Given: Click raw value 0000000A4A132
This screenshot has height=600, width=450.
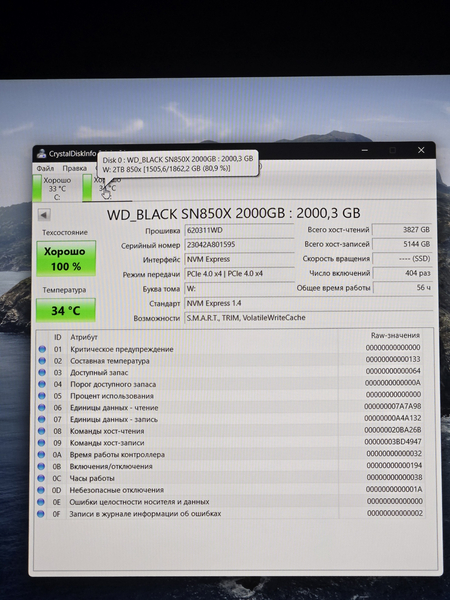Looking at the screenshot, I should coord(392,418).
